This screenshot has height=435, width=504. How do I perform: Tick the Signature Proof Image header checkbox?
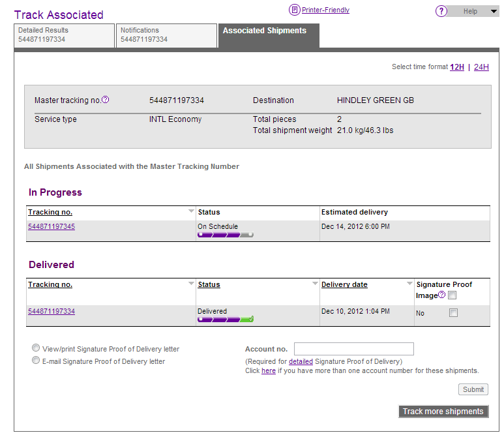[x=452, y=295]
